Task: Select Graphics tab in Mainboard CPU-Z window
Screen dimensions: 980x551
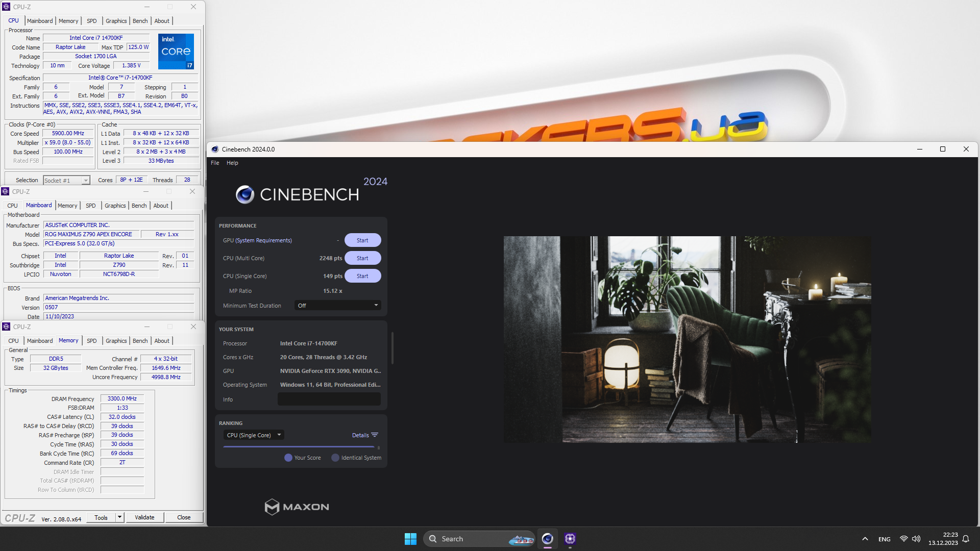Action: point(115,206)
